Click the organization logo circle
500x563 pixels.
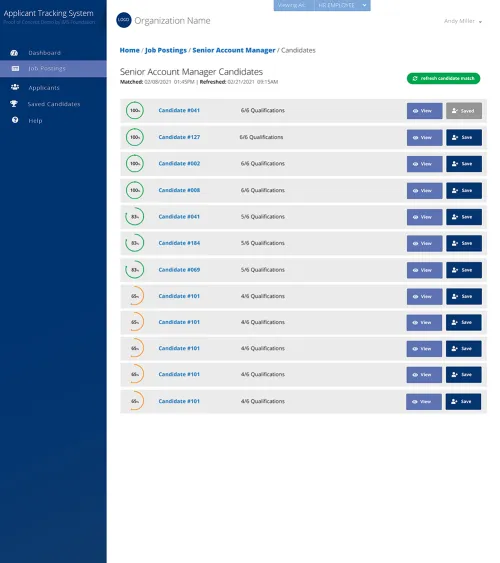[124, 20]
